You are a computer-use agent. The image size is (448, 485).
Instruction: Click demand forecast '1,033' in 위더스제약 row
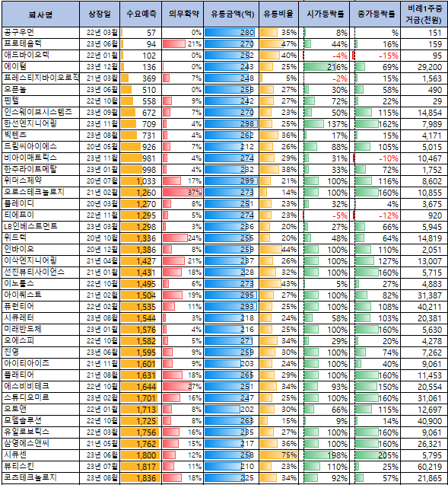tap(141, 181)
